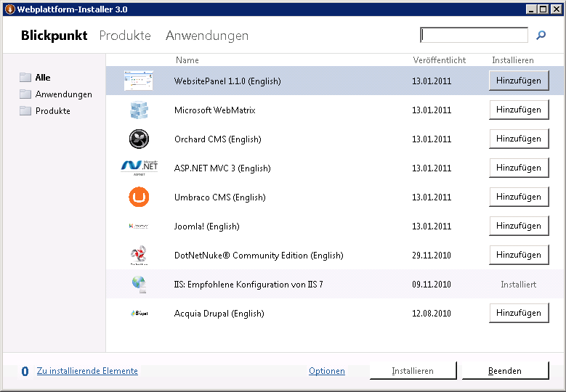Click the Microsoft WebMatrix icon

(139, 110)
